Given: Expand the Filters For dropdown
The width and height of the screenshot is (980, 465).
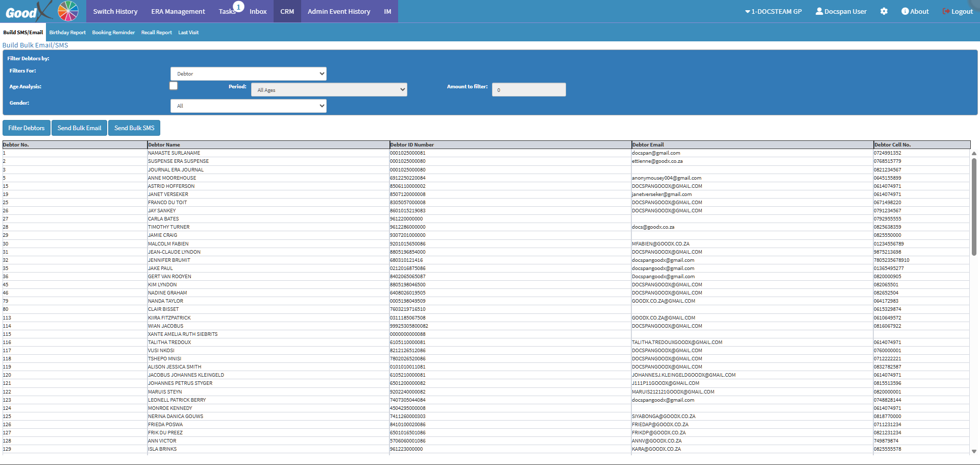Looking at the screenshot, I should point(248,74).
